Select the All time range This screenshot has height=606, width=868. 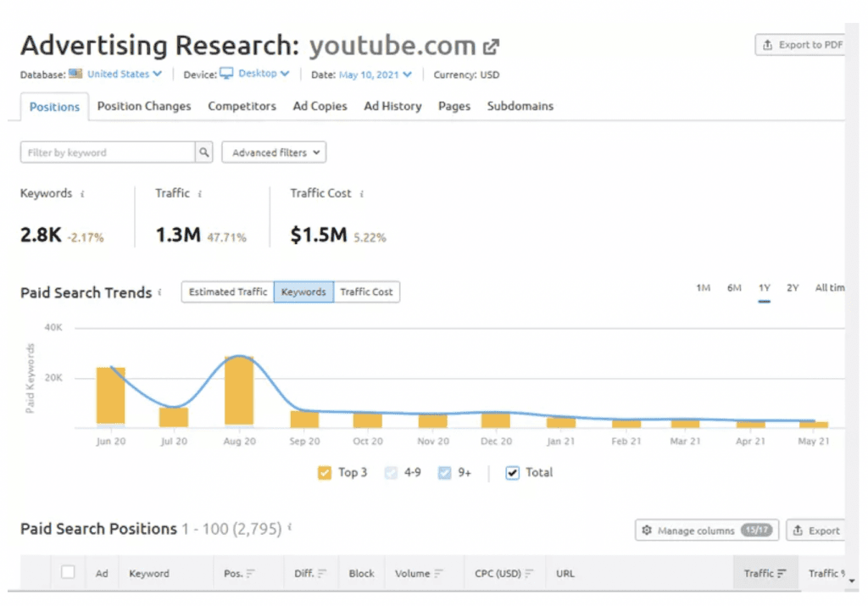pos(829,288)
